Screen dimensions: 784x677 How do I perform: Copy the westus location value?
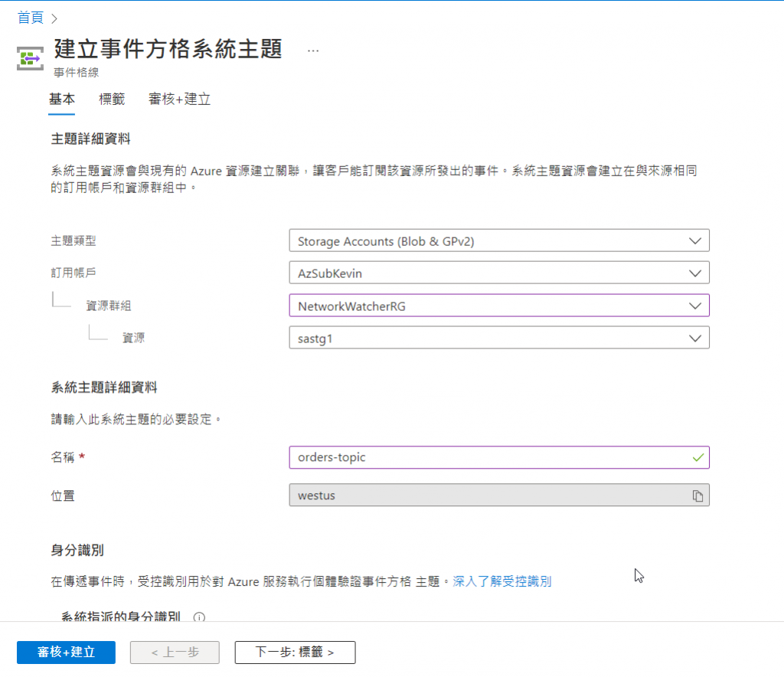click(697, 495)
